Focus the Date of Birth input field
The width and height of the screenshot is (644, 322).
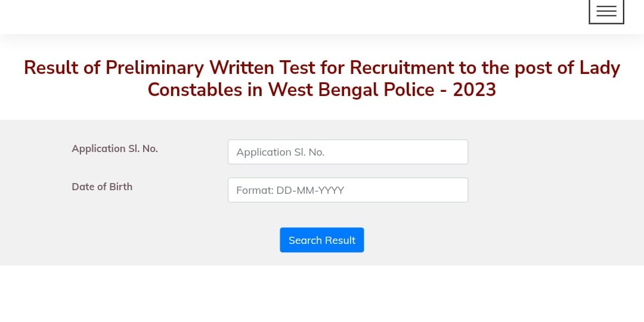coord(348,190)
